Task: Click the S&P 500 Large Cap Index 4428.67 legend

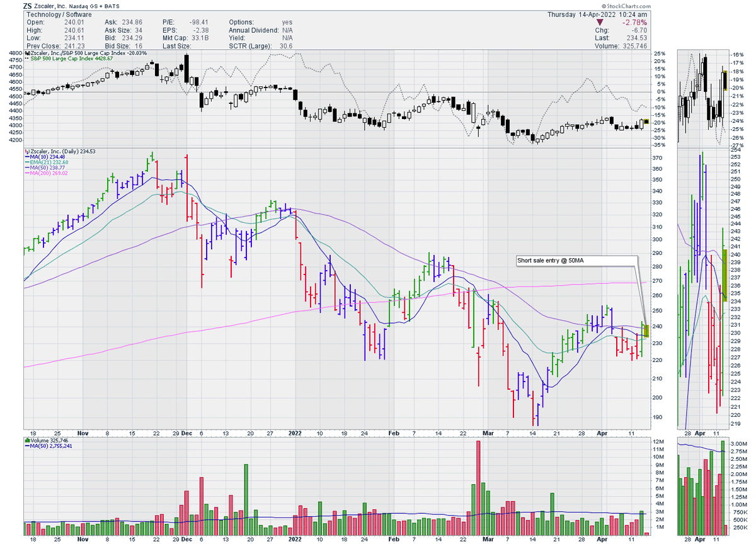Action: [x=70, y=59]
